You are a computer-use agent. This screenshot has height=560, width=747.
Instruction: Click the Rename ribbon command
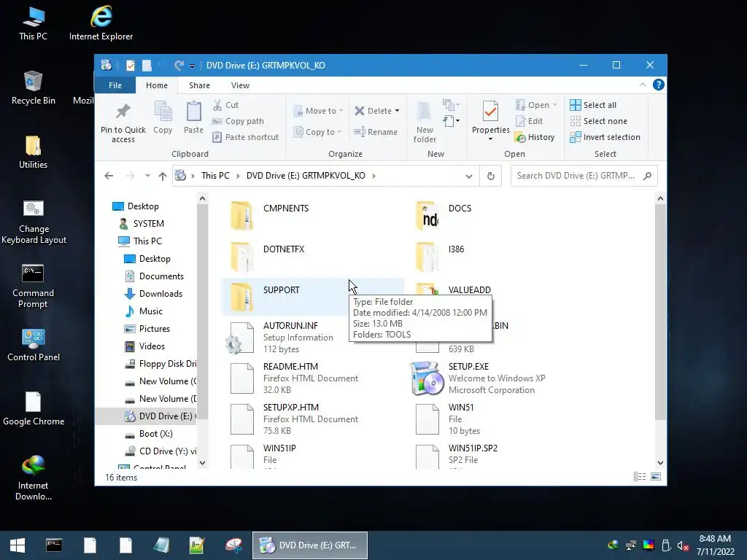click(376, 132)
